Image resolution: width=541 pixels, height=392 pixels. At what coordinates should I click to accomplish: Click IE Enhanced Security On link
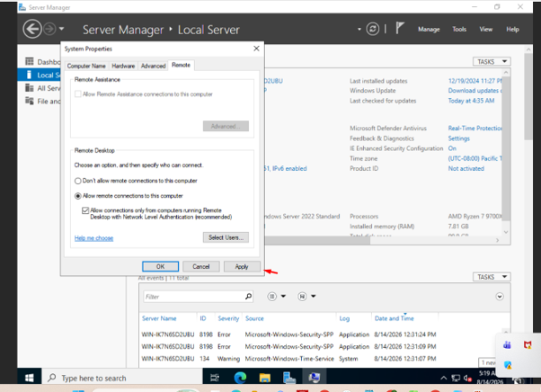(x=452, y=148)
